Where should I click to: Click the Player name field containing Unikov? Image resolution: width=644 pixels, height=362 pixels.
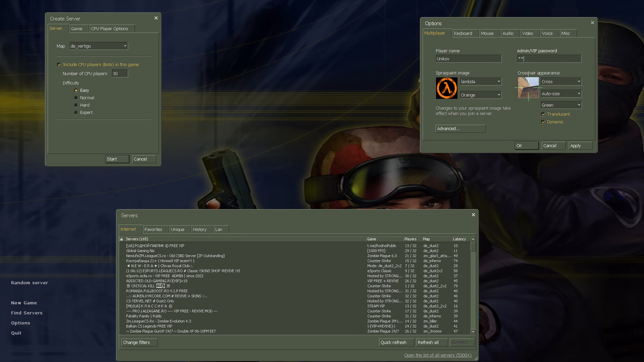pos(468,59)
